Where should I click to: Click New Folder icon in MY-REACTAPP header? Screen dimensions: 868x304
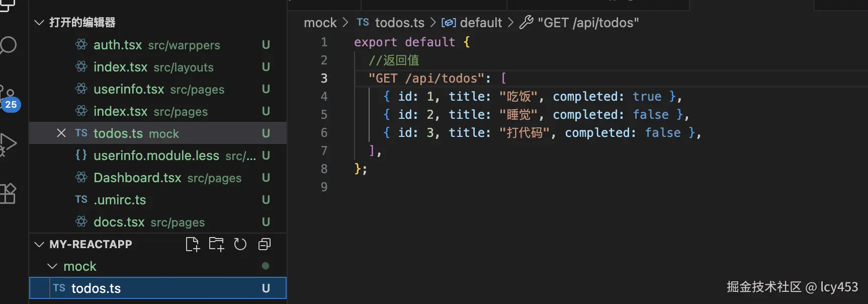click(217, 244)
